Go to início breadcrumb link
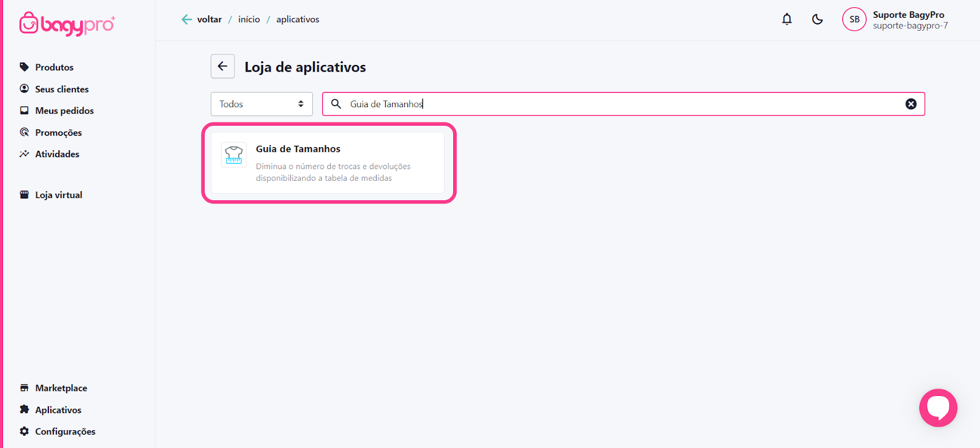Viewport: 980px width, 448px height. (249, 20)
